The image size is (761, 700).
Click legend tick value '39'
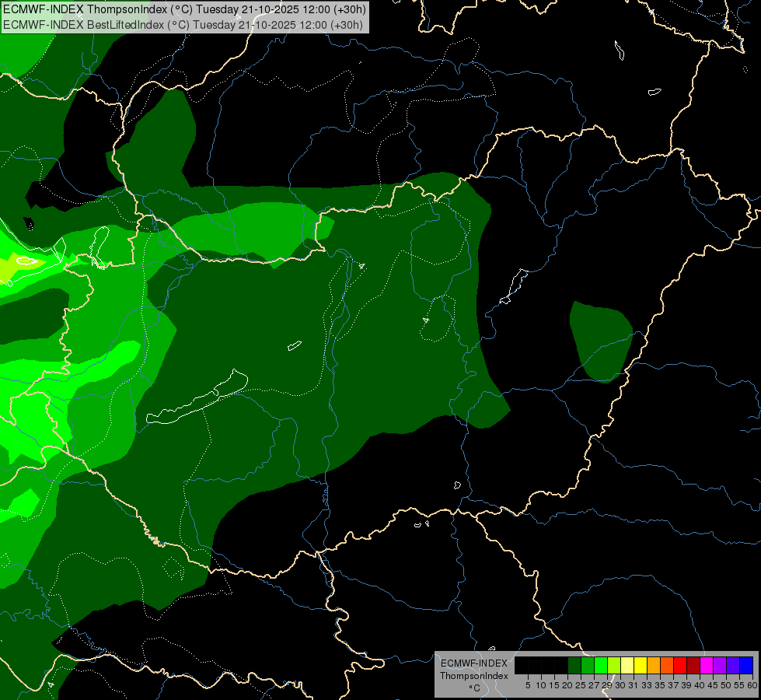tap(686, 685)
